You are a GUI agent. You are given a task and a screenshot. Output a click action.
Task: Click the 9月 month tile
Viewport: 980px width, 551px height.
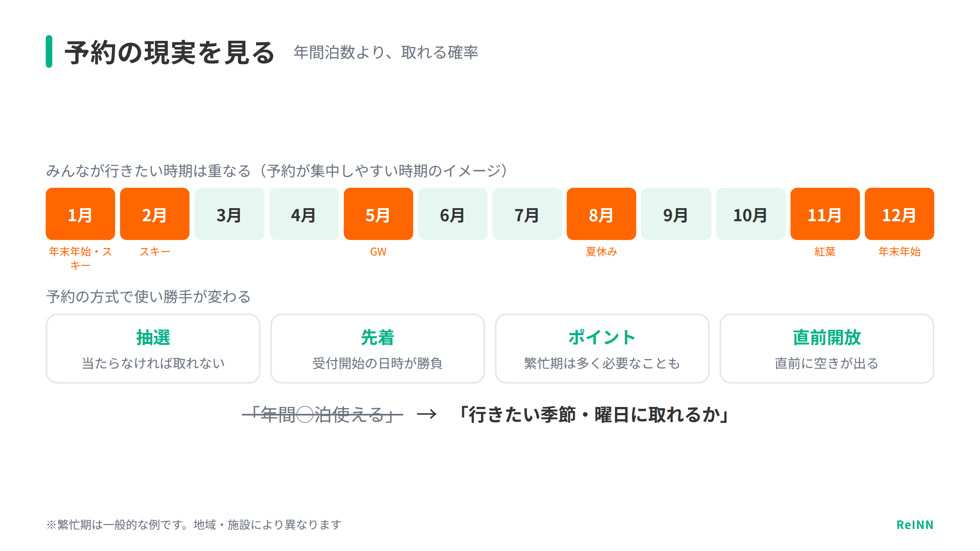click(676, 214)
